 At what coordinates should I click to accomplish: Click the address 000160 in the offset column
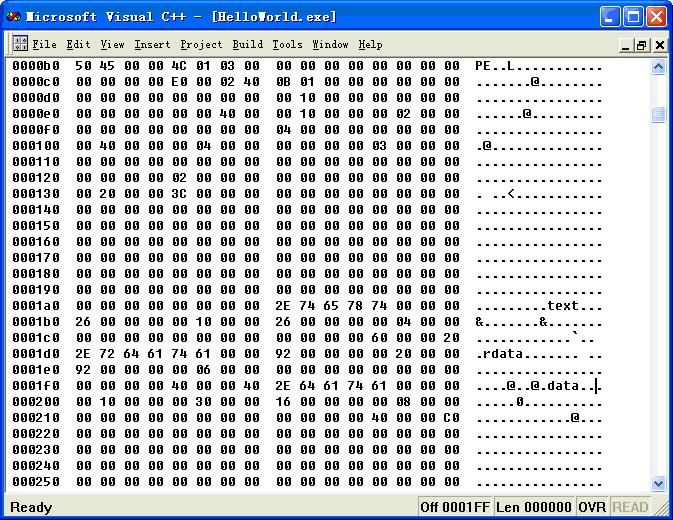[36, 242]
